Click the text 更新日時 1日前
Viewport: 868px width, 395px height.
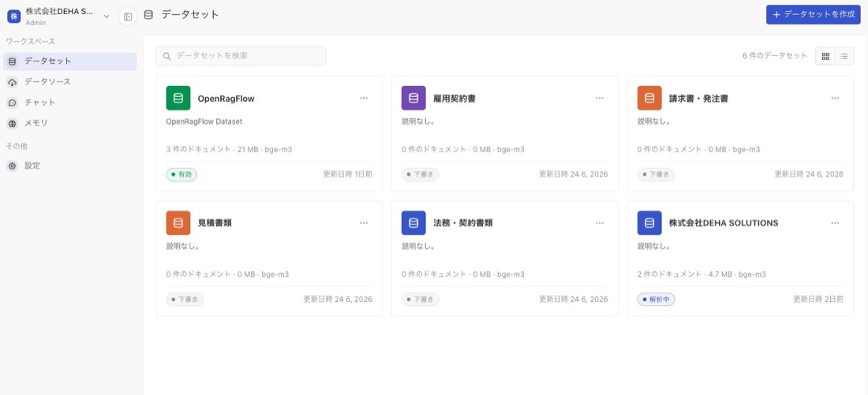(348, 174)
